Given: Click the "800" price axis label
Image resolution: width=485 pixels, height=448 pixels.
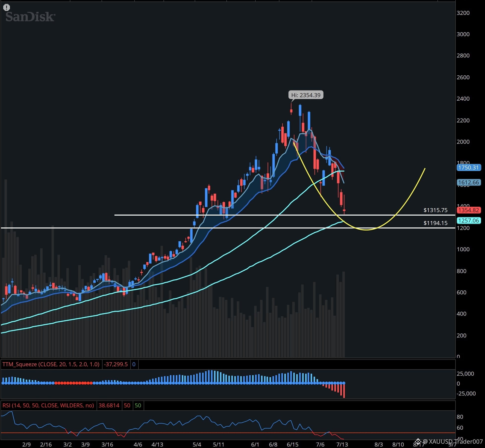Looking at the screenshot, I should [461, 271].
